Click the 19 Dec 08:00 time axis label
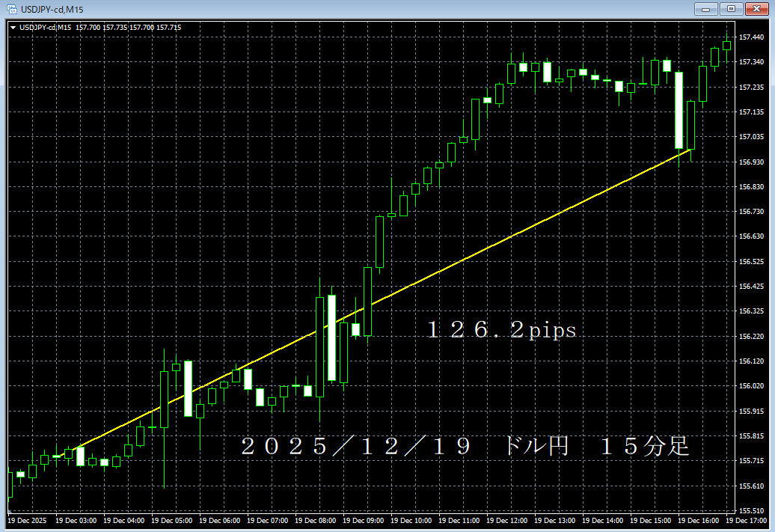 pos(316,519)
